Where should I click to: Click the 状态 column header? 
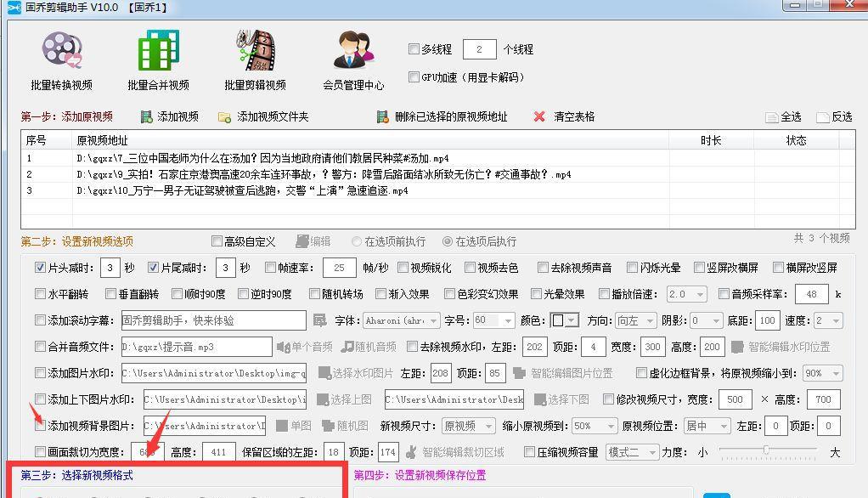(x=797, y=140)
